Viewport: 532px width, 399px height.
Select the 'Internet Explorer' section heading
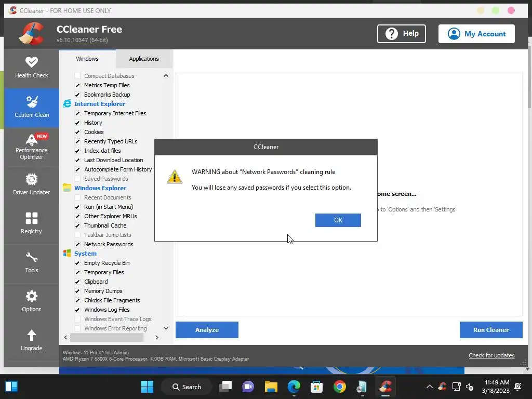(x=100, y=104)
